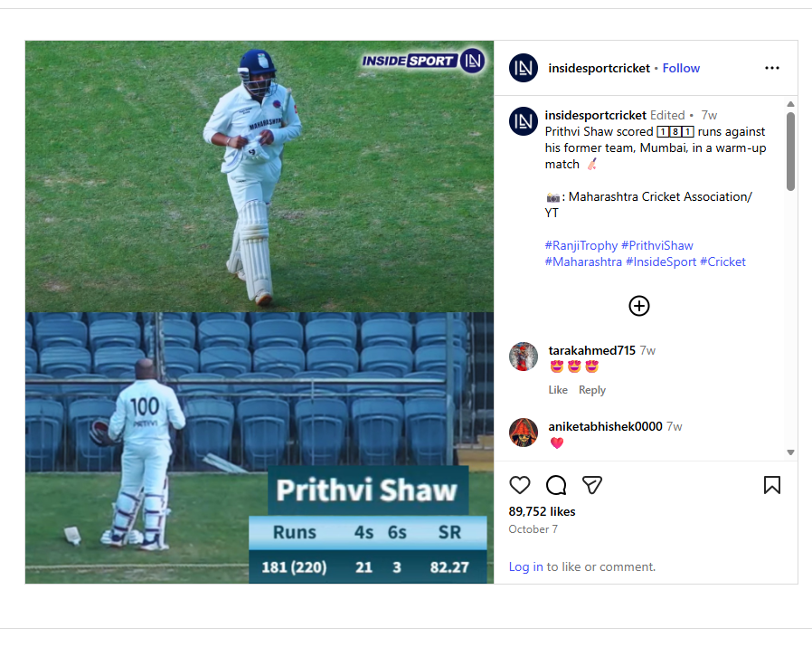Open the comment speech bubble icon
The width and height of the screenshot is (812, 666).
coord(556,485)
